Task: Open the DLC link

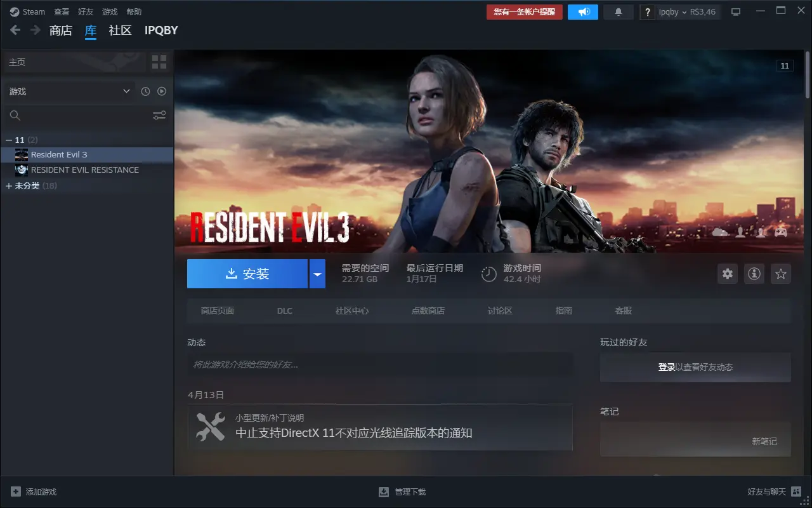Action: pyautogui.click(x=285, y=311)
